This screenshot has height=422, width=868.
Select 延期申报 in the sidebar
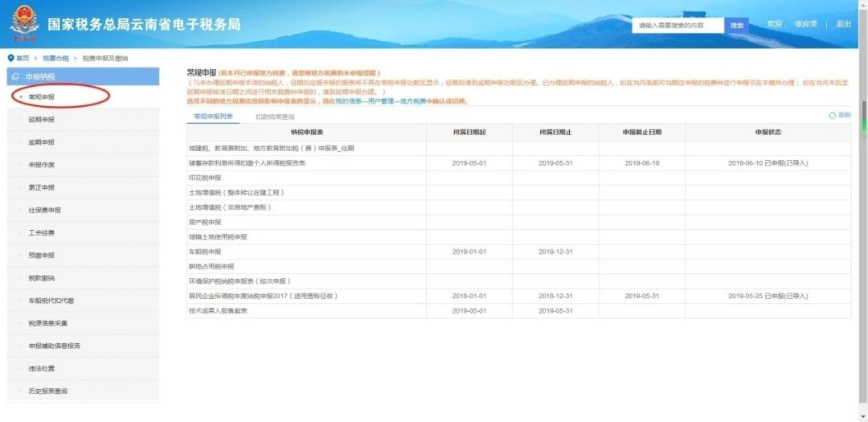[x=42, y=120]
